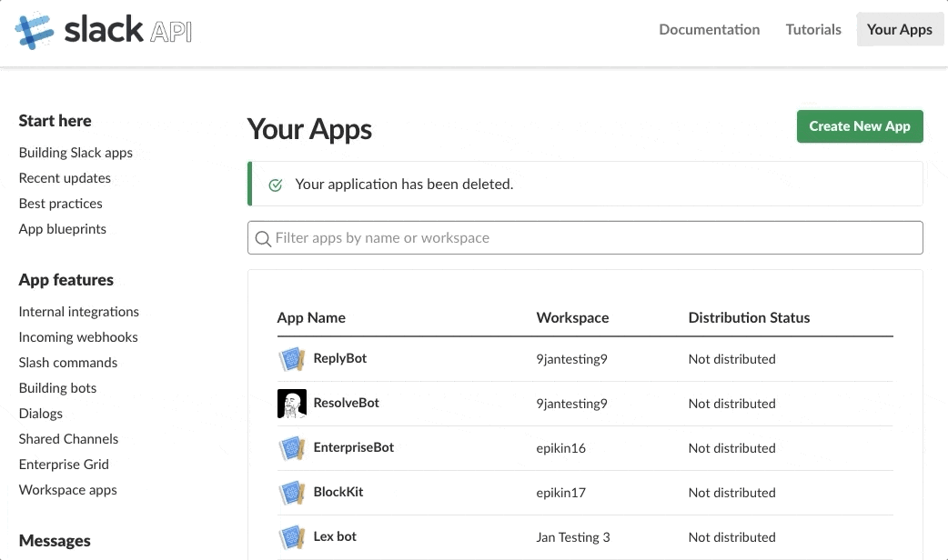The image size is (948, 560).
Task: Go to the Workspace apps page
Action: click(x=67, y=489)
